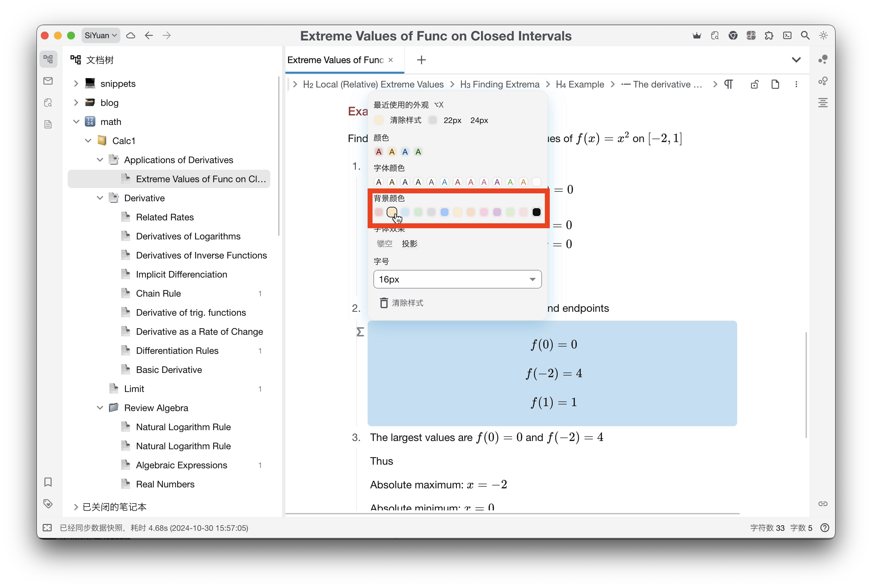Toggle the document lock (read-only) icon
Viewport: 872px width, 588px height.
(x=754, y=85)
